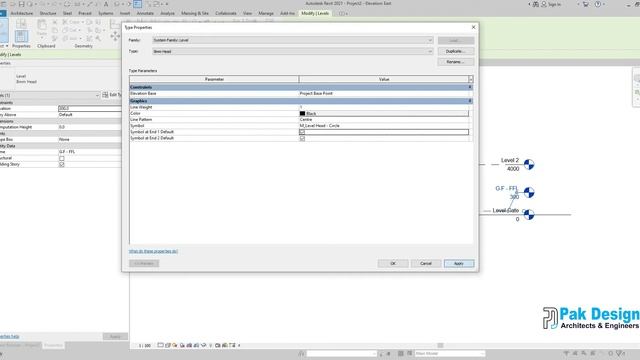Click the Line Pattern value Centre
The width and height of the screenshot is (640, 360).
384,120
